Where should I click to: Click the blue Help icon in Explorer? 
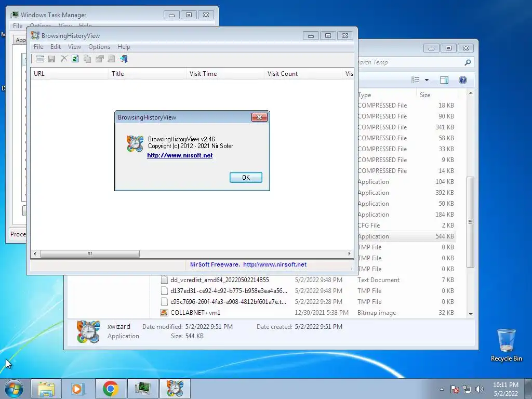462,79
